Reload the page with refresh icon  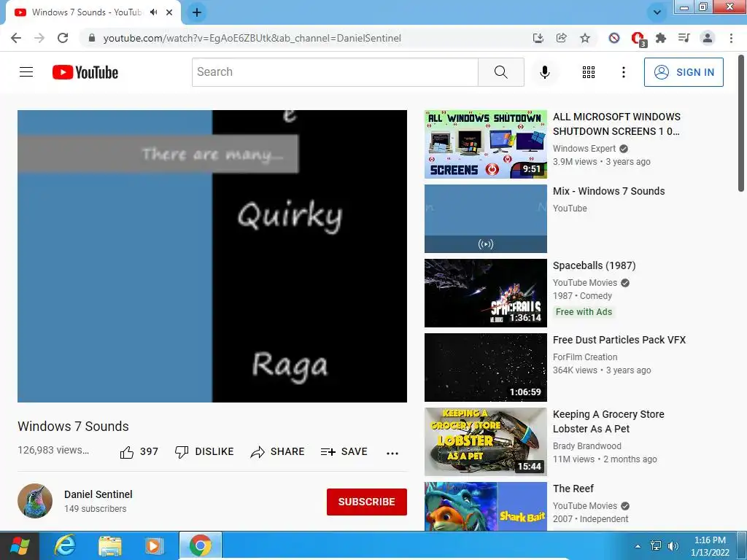point(63,38)
